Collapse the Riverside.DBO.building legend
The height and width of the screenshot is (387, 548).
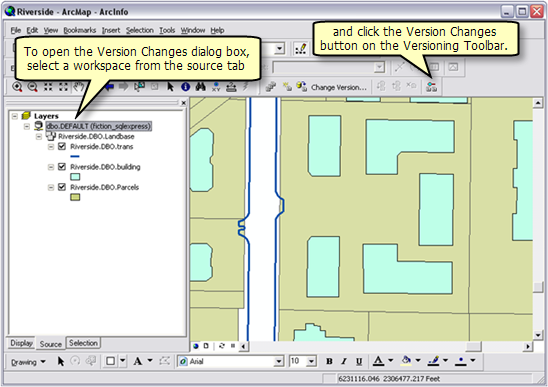pos(51,167)
